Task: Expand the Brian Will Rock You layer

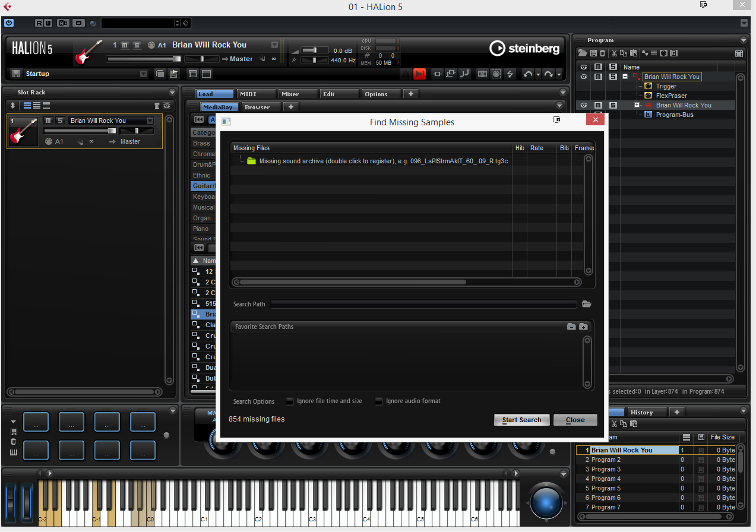Action: coord(637,105)
